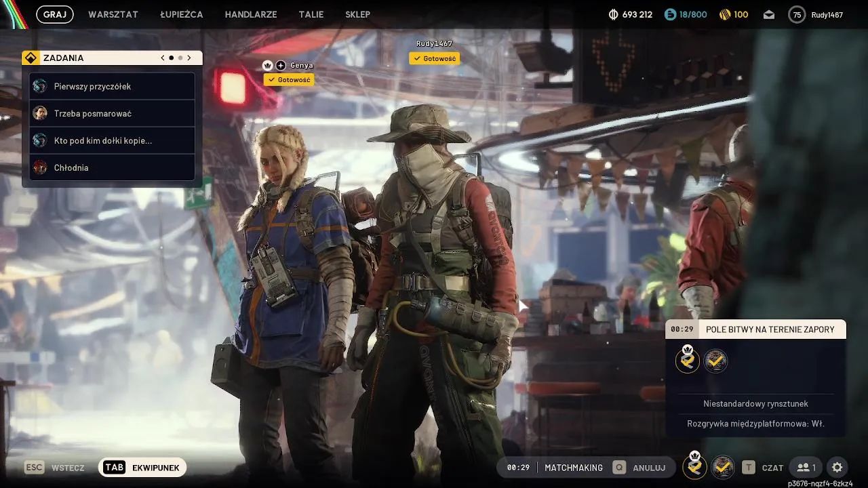This screenshot has height=488, width=868.
Task: Click the gold striped coin icon
Action: [x=724, y=14]
